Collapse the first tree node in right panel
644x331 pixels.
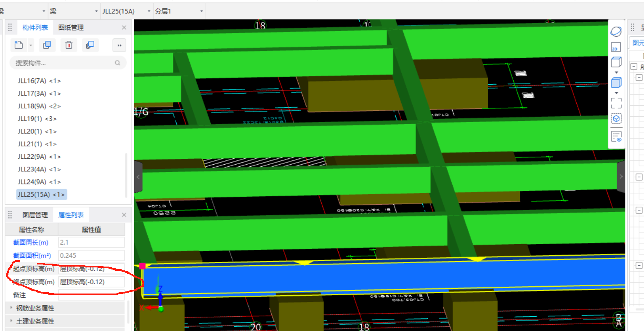coord(634,67)
